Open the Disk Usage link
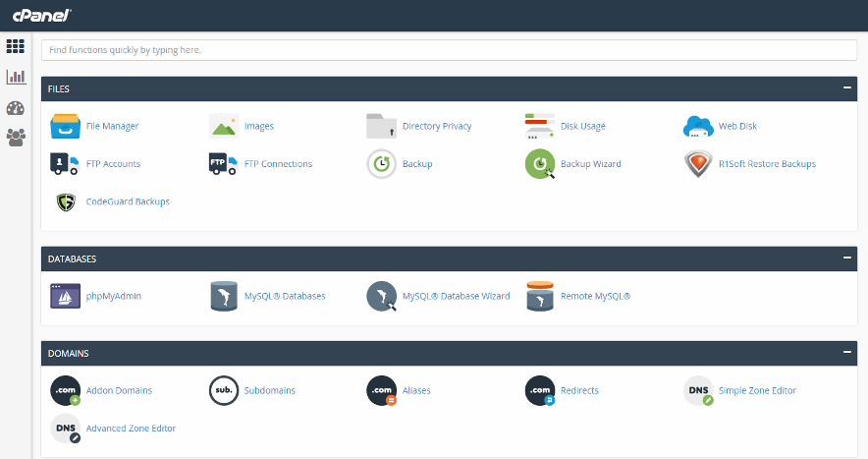The height and width of the screenshot is (459, 868). click(583, 126)
